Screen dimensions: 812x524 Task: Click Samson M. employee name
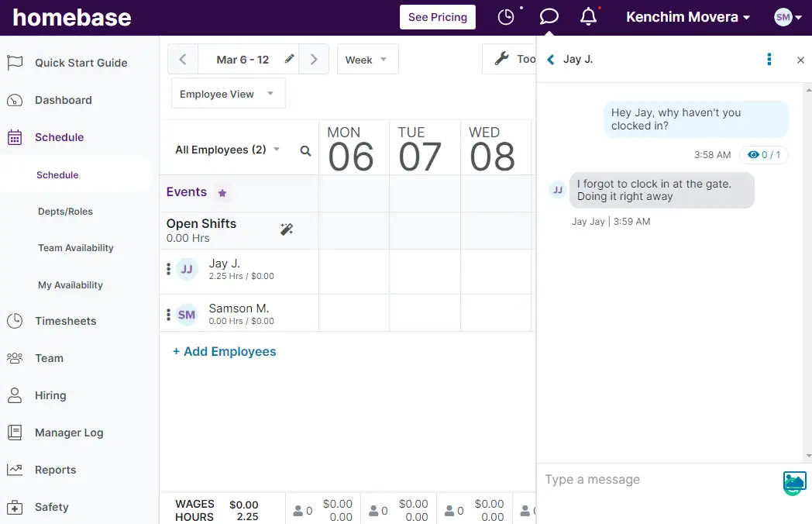(x=239, y=309)
